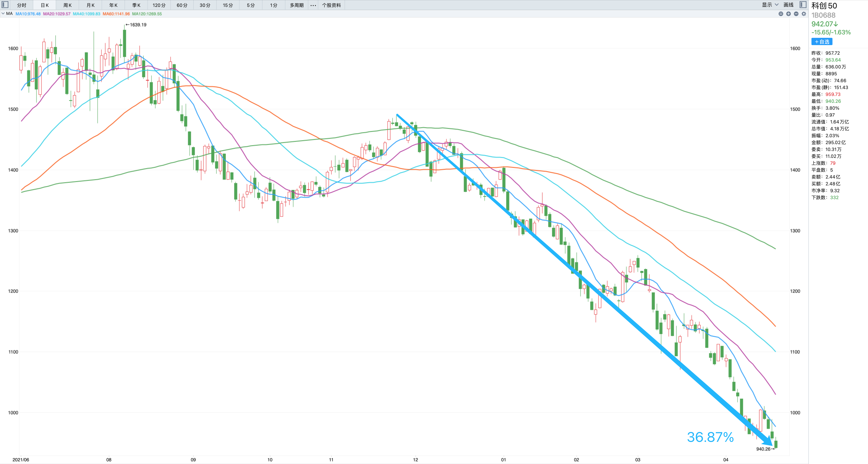This screenshot has height=464, width=868.
Task: Click the equals-sign circle icon
Action: click(781, 14)
